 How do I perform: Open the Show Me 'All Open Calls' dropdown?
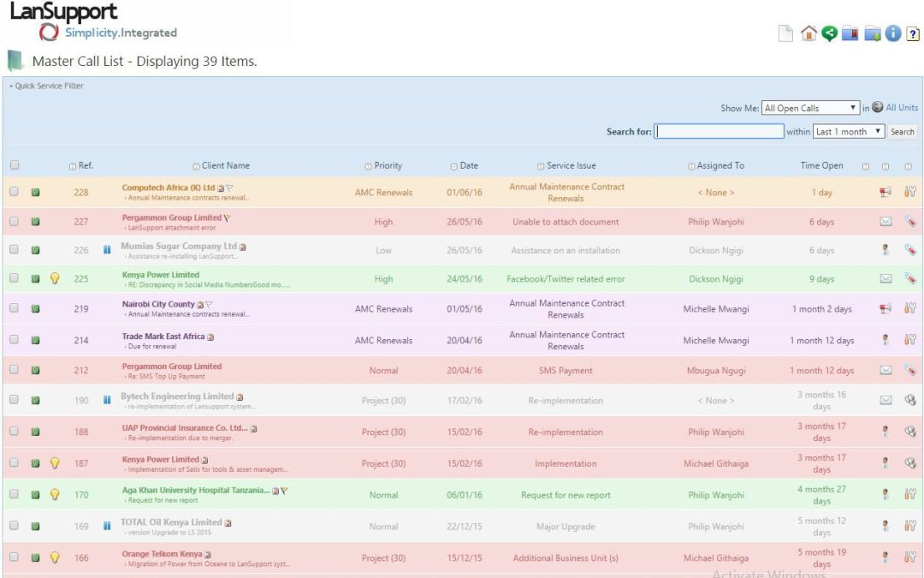point(810,108)
